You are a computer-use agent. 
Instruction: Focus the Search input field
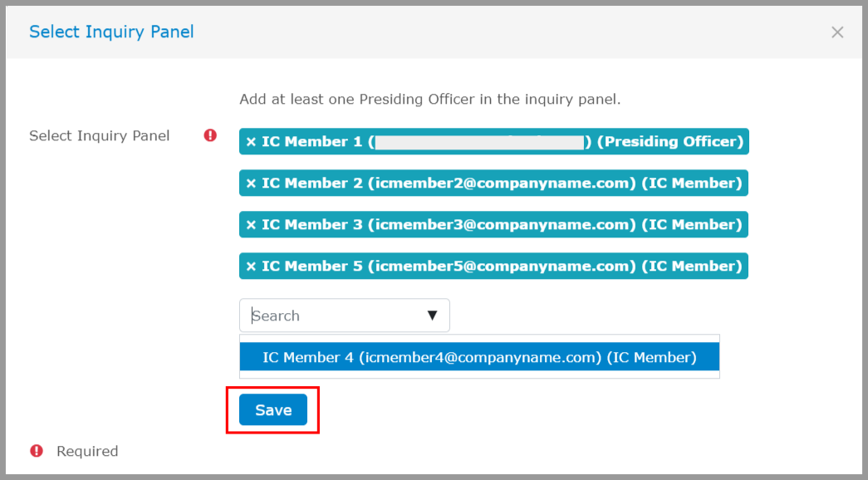tap(332, 316)
